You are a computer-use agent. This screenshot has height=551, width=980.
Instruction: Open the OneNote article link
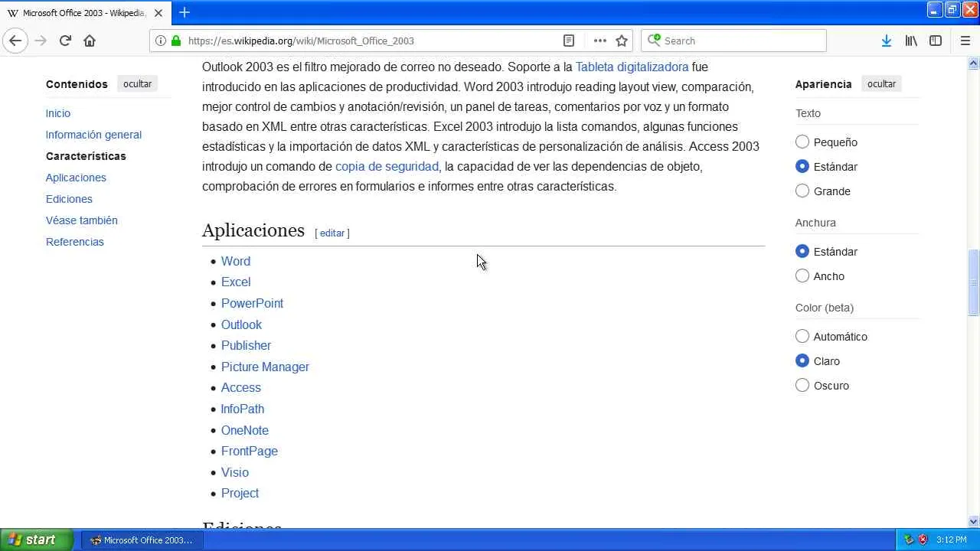point(245,430)
